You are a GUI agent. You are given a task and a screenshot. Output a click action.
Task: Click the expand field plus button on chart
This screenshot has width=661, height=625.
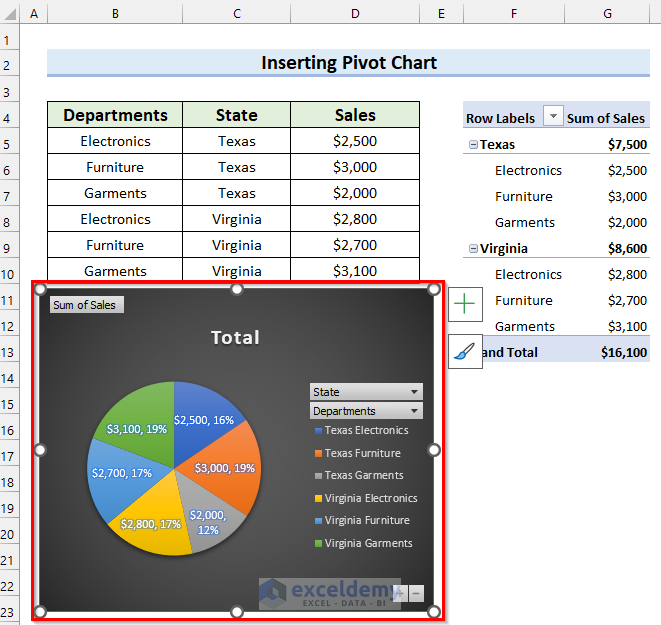[398, 592]
